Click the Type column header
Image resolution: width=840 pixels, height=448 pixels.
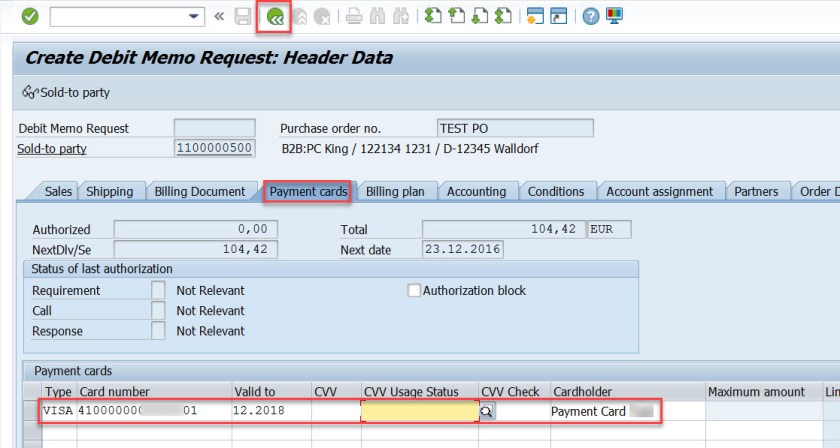59,392
